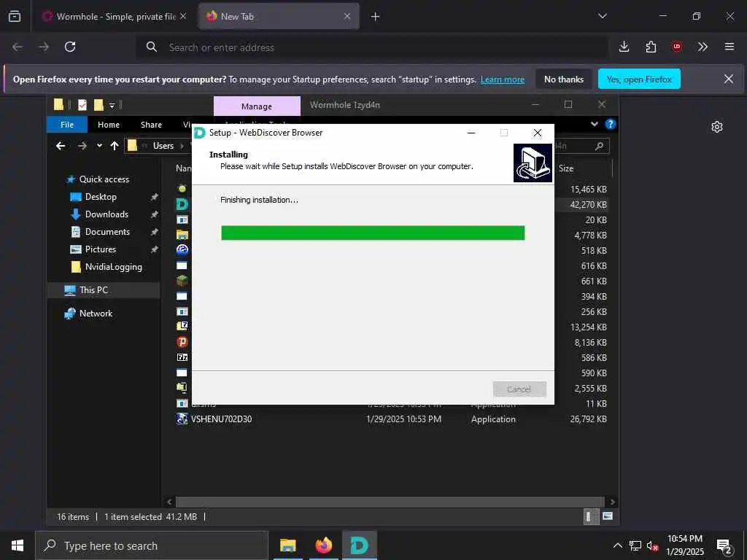The width and height of the screenshot is (747, 560).
Task: List all tabs dropdown arrow
Action: [602, 16]
